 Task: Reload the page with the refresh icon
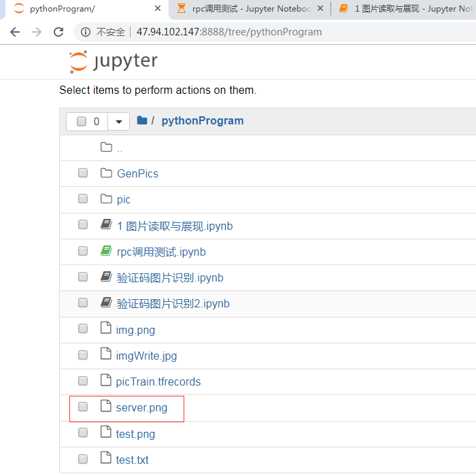[x=58, y=32]
